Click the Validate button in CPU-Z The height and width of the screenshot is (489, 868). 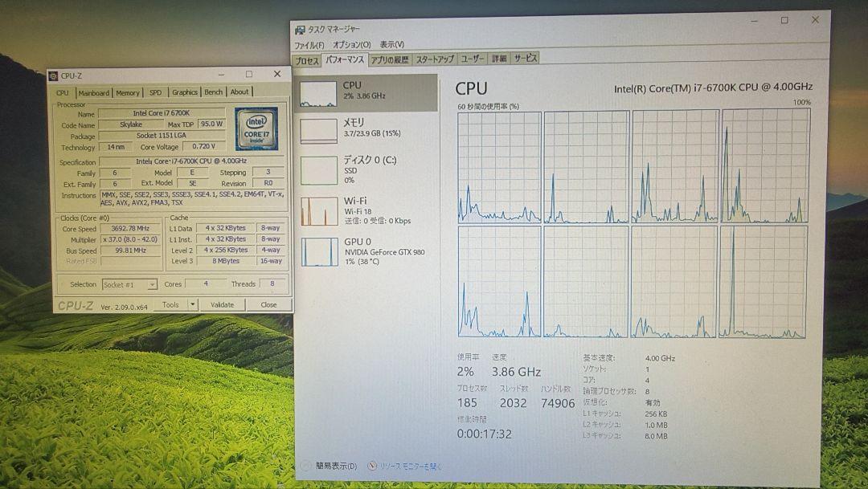(222, 305)
